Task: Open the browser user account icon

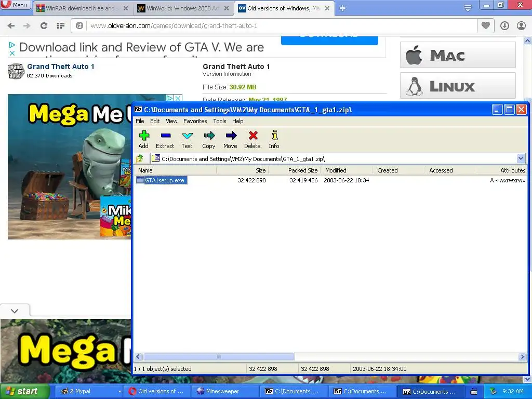Action: click(521, 26)
